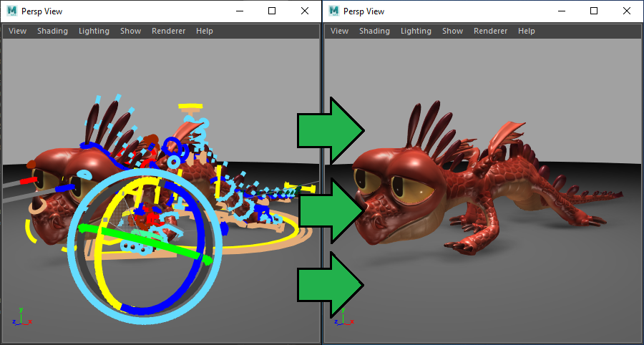Image resolution: width=644 pixels, height=345 pixels.
Task: Open Lighting menu in right Persp View
Action: pyautogui.click(x=416, y=31)
